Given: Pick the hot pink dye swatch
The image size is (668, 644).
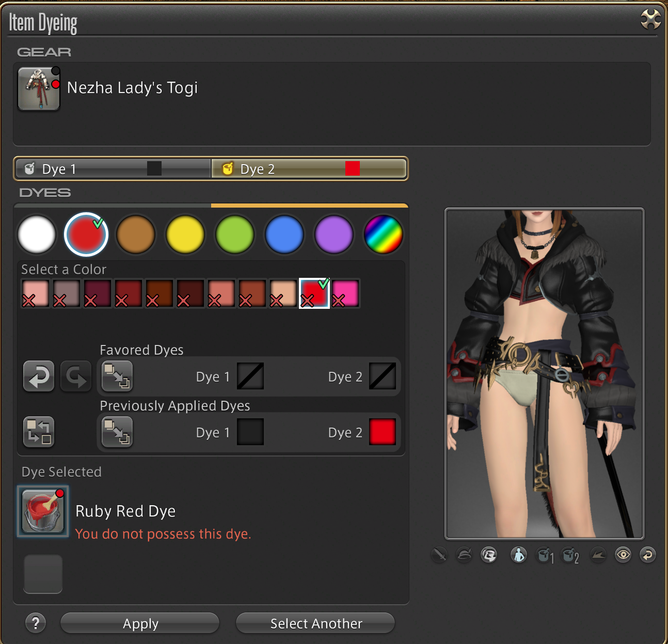Looking at the screenshot, I should pos(345,293).
